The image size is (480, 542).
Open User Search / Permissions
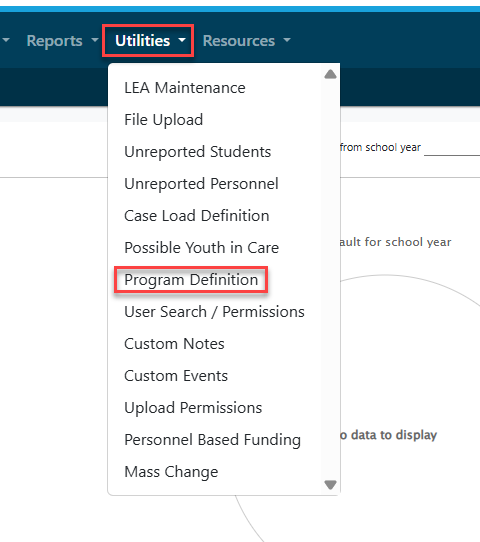215,312
